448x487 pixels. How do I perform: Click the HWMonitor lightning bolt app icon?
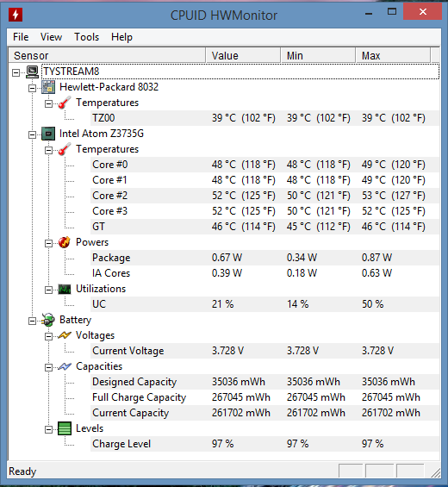coord(16,15)
